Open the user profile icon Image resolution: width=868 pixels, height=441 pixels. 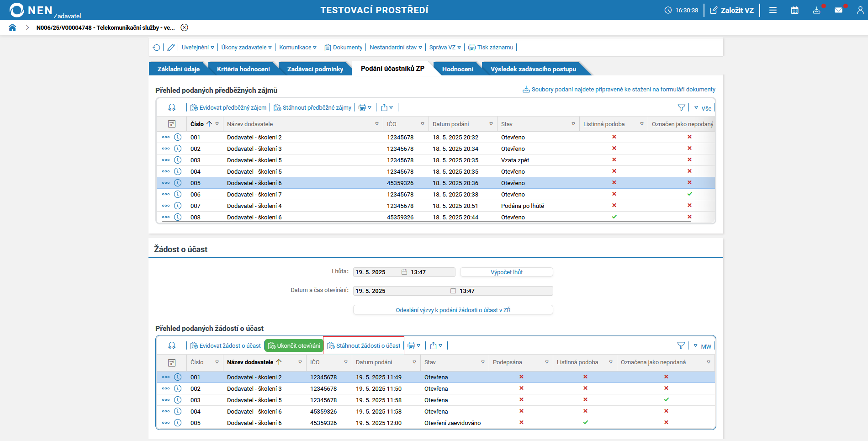860,10
